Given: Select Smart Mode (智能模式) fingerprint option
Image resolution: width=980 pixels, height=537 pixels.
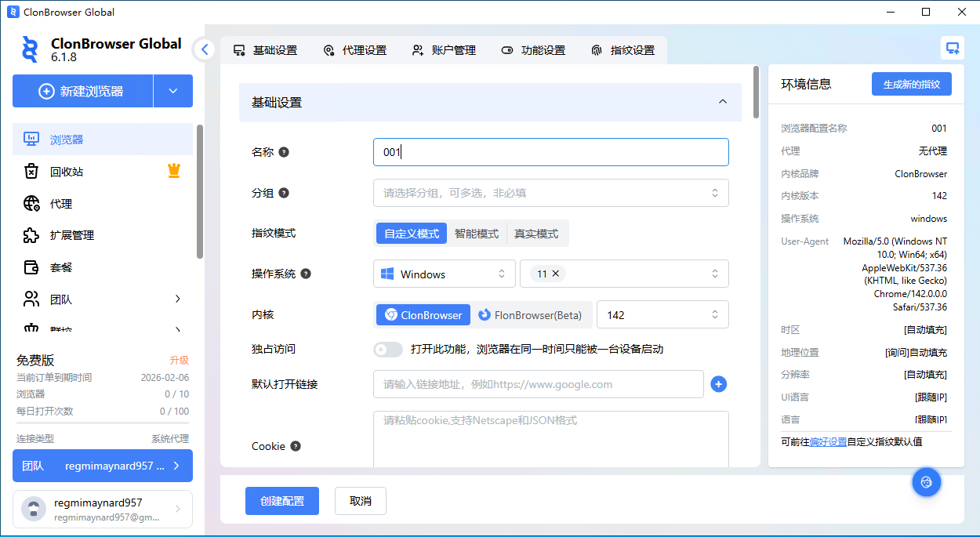Looking at the screenshot, I should tap(477, 234).
